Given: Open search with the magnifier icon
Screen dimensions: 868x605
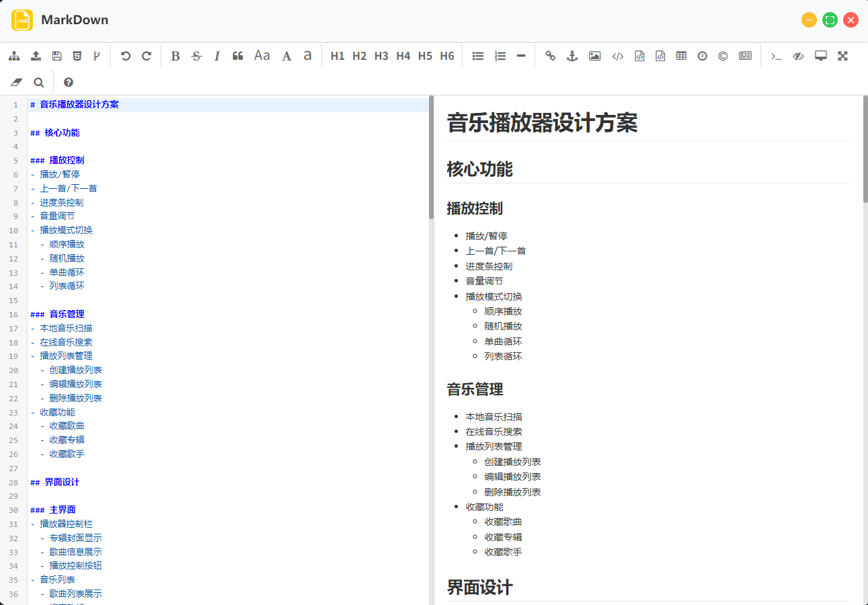Looking at the screenshot, I should click(39, 83).
